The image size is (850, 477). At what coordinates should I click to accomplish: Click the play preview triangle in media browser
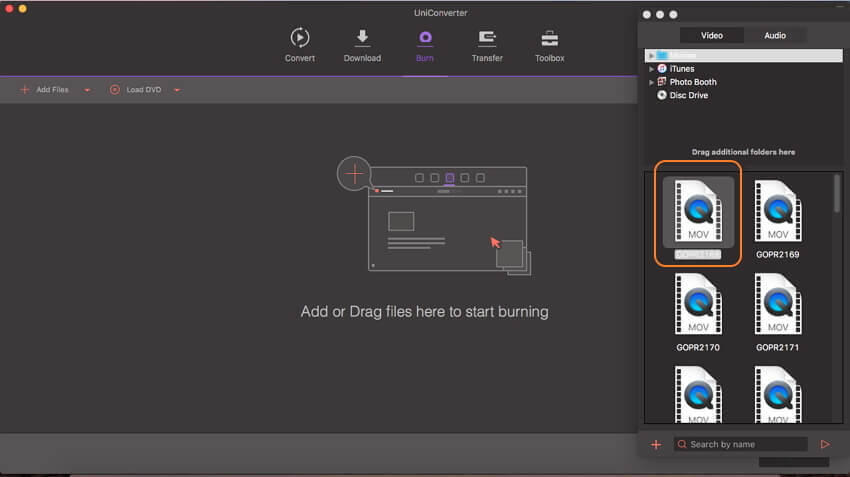click(x=825, y=444)
